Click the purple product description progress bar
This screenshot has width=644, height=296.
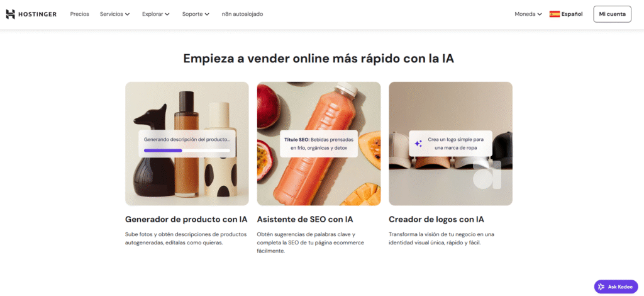pos(163,151)
